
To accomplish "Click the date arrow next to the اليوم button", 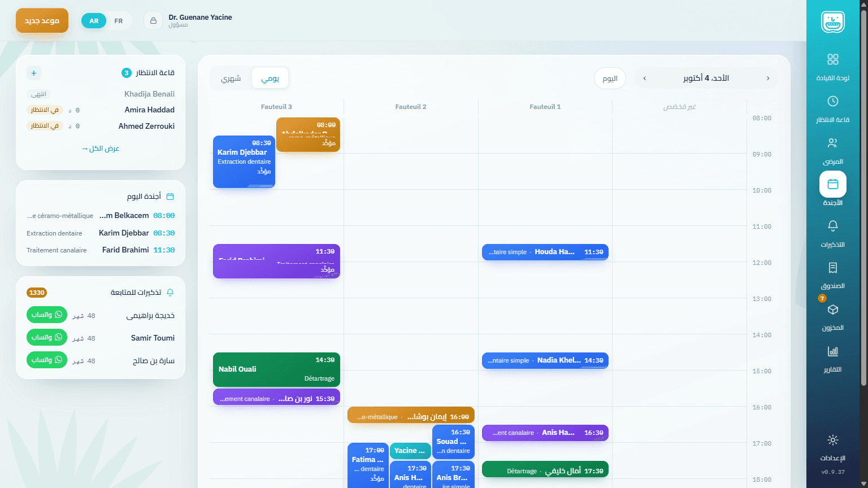I will tap(645, 79).
